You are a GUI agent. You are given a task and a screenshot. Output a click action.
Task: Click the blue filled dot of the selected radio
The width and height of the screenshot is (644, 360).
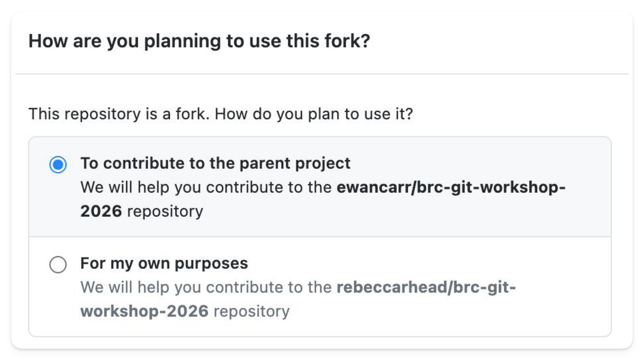point(58,165)
